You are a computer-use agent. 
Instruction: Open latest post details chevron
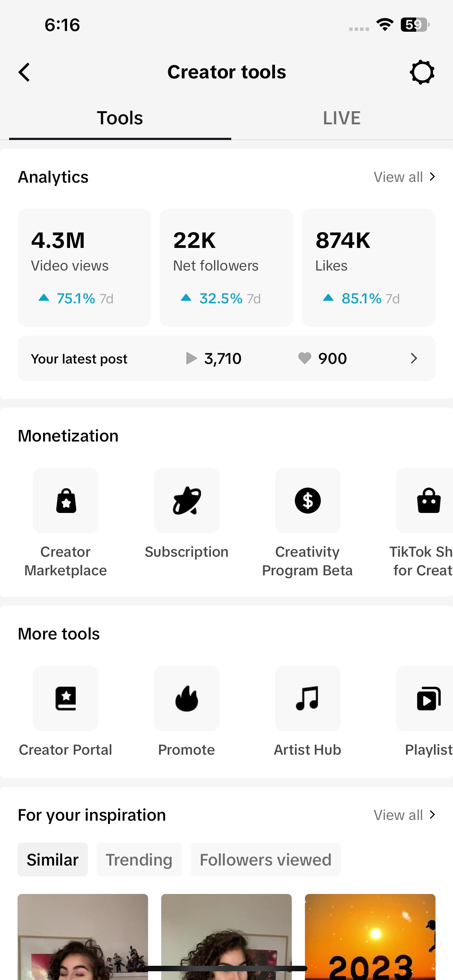(x=414, y=358)
